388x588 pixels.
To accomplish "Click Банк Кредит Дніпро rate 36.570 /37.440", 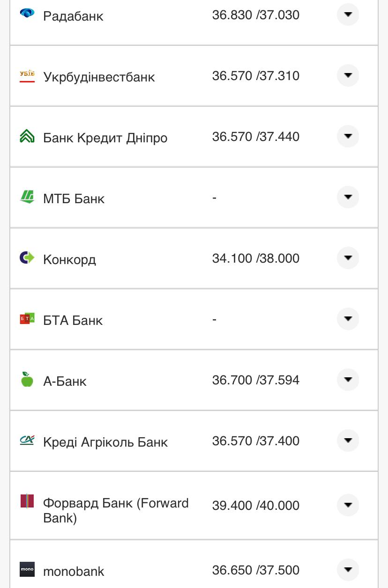I will tap(255, 137).
